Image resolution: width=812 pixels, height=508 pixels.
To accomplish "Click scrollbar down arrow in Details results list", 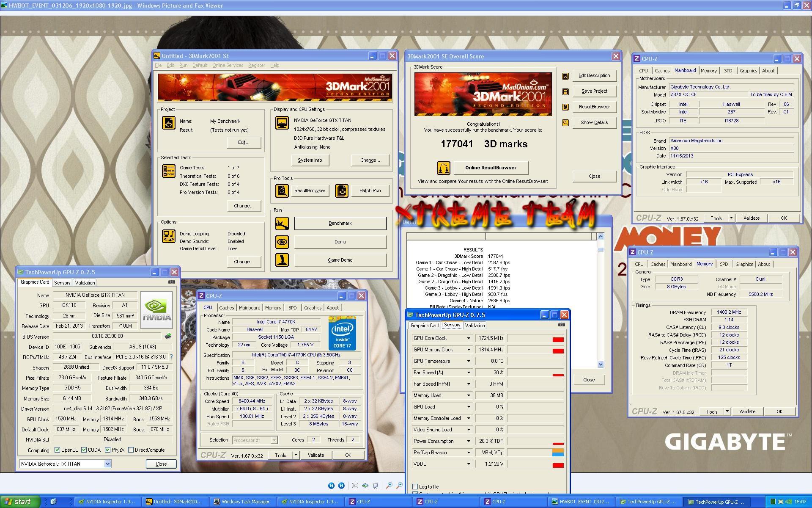I will click(x=601, y=364).
